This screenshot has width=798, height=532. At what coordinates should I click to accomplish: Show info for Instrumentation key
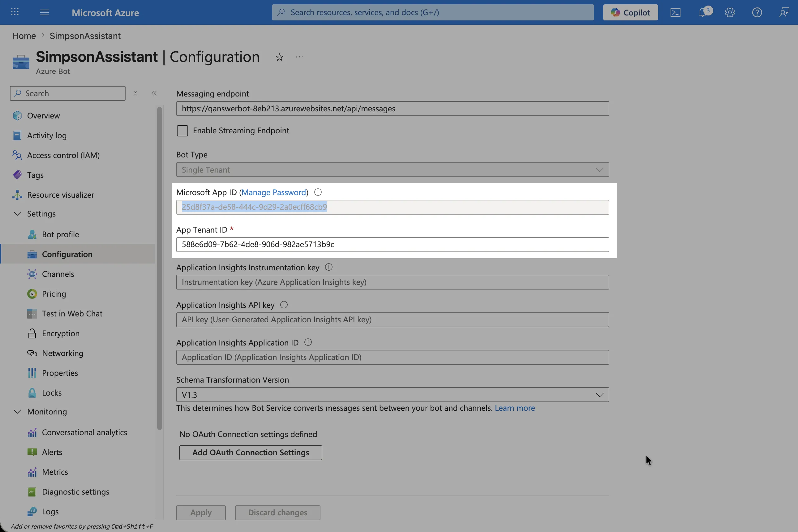[x=328, y=267]
